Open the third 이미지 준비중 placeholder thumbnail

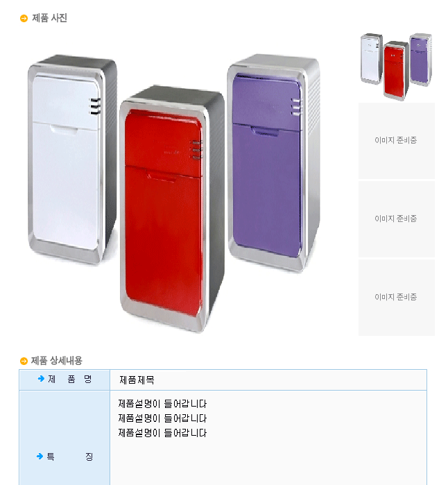397,298
